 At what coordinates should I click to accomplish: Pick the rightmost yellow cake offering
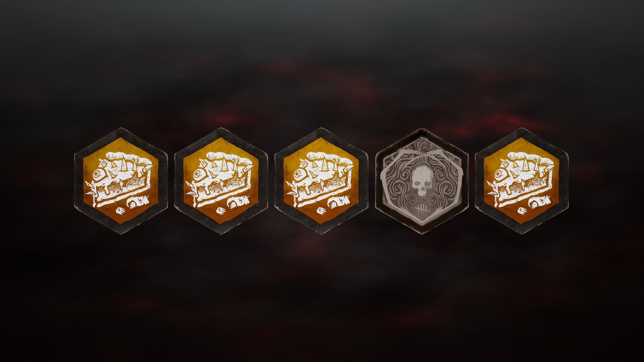click(522, 181)
